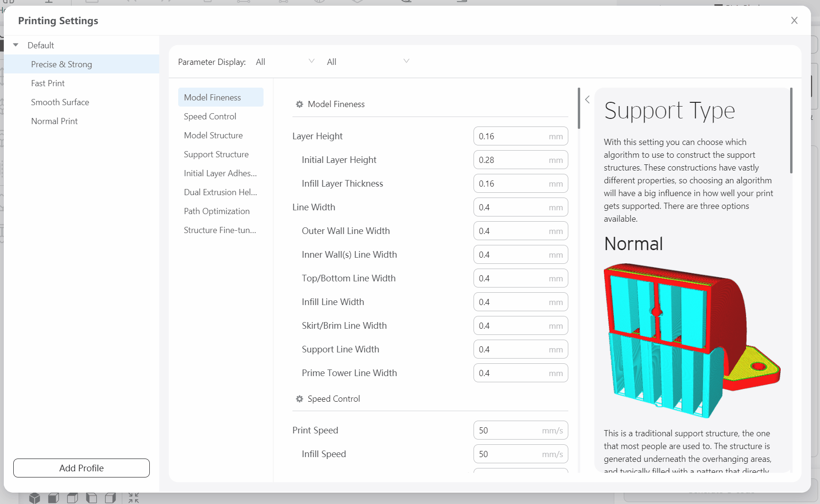Click the Outer Wall Line Width label
This screenshot has width=820, height=504.
pyautogui.click(x=346, y=231)
